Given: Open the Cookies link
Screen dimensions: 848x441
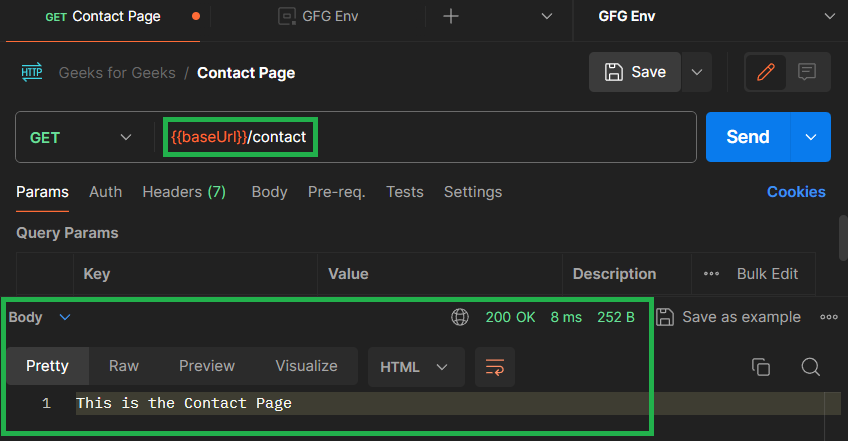Looking at the screenshot, I should click(x=796, y=192).
